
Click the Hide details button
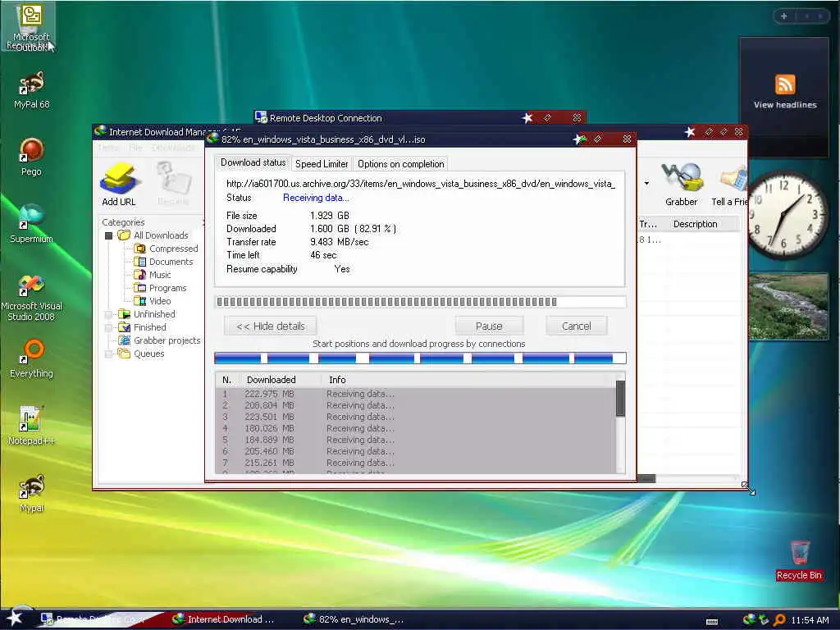271,326
